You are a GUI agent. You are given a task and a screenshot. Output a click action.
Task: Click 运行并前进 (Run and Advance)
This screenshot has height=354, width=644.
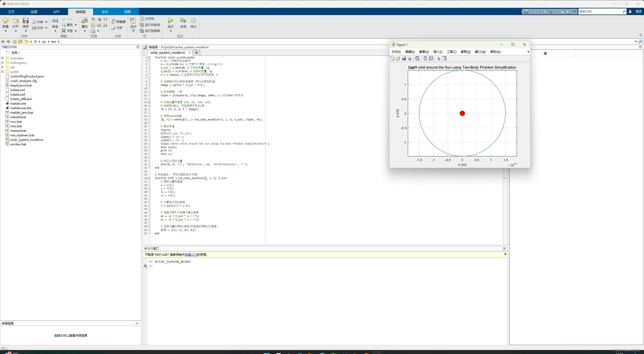click(x=150, y=25)
